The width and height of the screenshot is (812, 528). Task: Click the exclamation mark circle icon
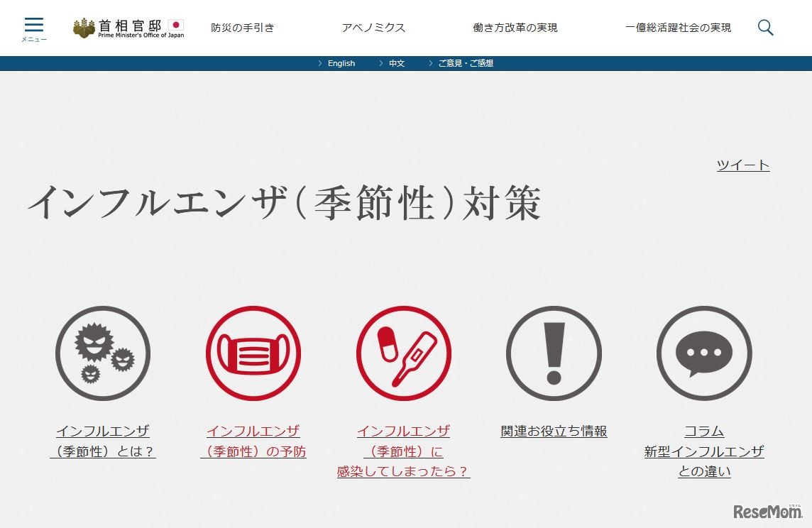pos(554,353)
